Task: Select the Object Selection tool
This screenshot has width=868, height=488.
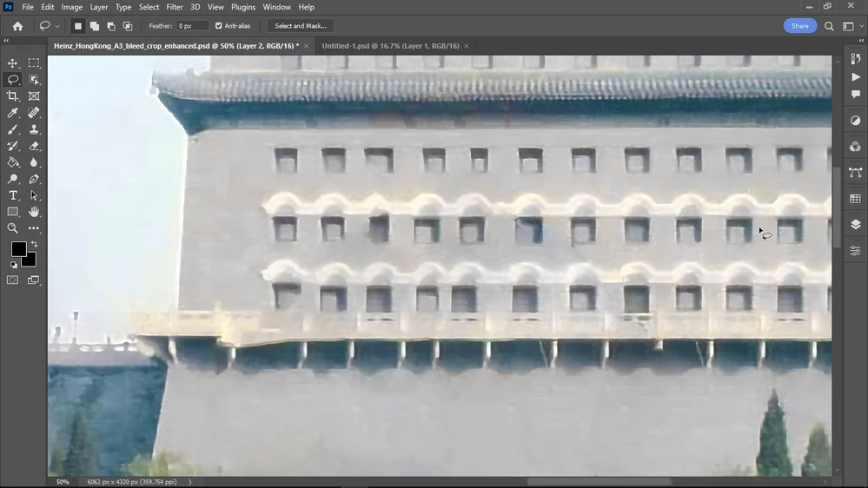Action: click(x=34, y=80)
